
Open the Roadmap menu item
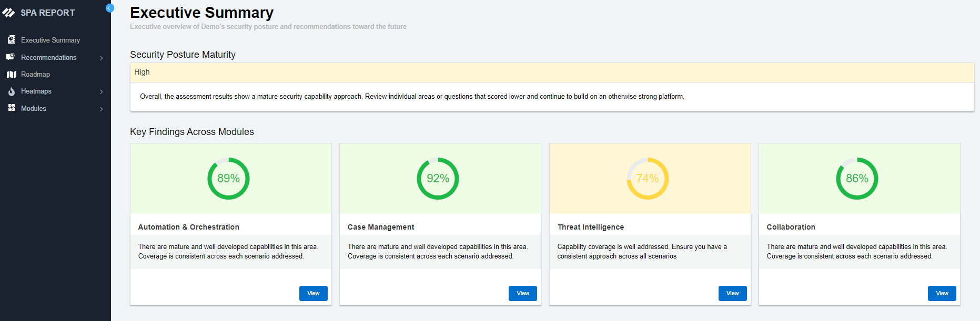coord(35,75)
